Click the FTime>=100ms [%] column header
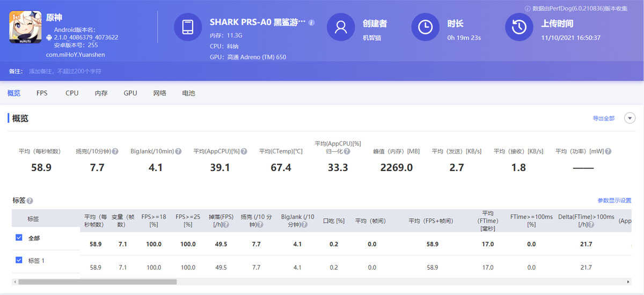The width and height of the screenshot is (644, 295). [x=531, y=220]
